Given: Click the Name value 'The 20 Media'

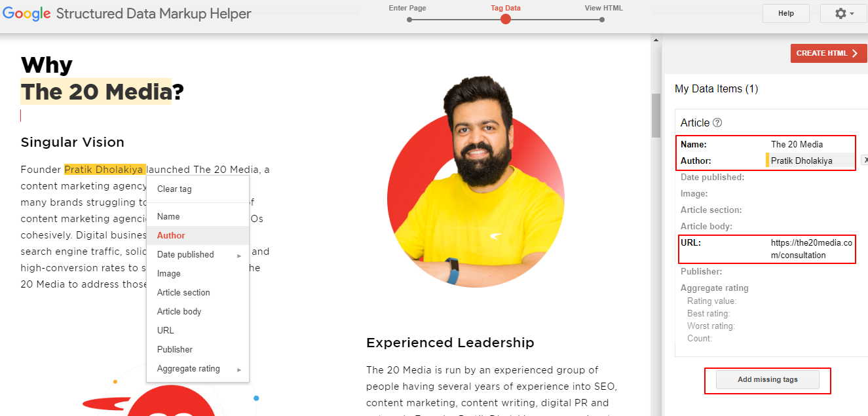Looking at the screenshot, I should [797, 144].
